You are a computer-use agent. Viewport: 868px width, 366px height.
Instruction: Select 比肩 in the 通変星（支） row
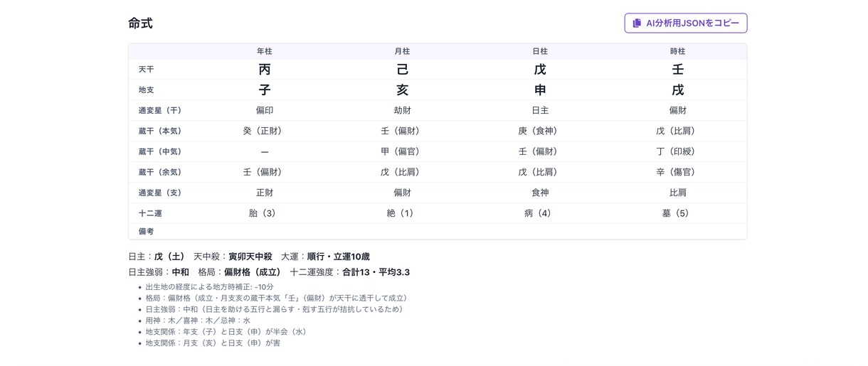click(678, 193)
